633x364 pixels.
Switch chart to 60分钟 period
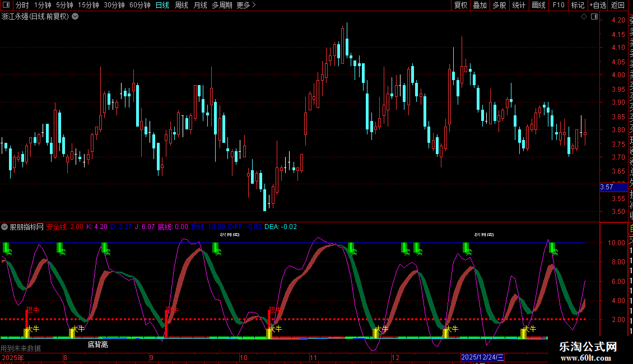point(140,5)
